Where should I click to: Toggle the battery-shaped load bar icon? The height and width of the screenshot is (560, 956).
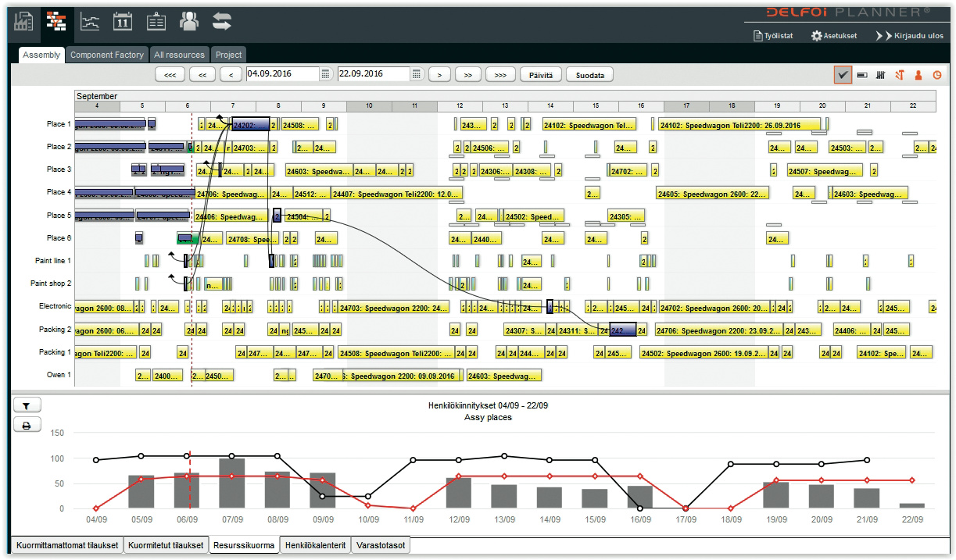click(x=862, y=75)
